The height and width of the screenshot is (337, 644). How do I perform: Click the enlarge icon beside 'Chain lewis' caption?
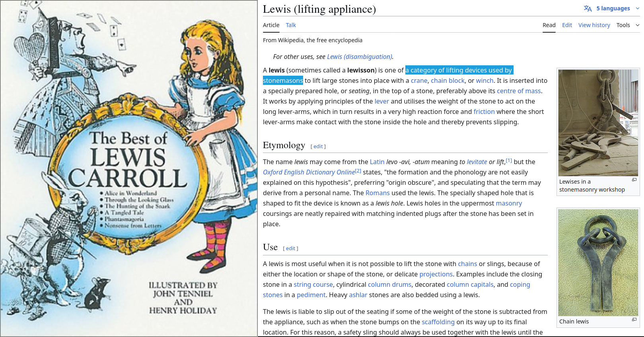(634, 319)
